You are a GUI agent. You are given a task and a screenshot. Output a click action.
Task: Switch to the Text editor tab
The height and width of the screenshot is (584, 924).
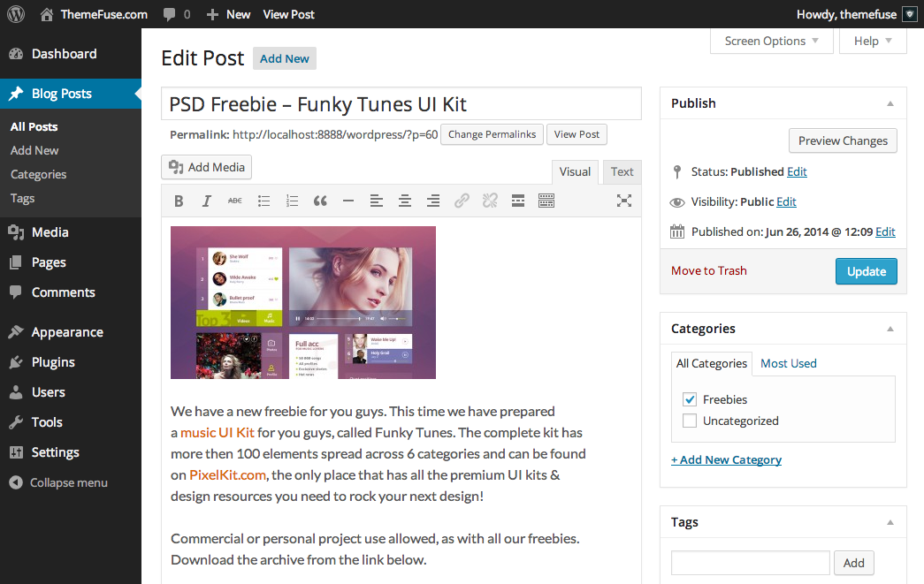tap(622, 172)
